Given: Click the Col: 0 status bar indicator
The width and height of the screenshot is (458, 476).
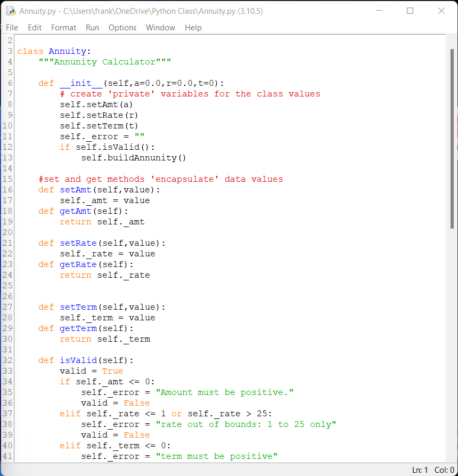Looking at the screenshot, I should (x=444, y=470).
